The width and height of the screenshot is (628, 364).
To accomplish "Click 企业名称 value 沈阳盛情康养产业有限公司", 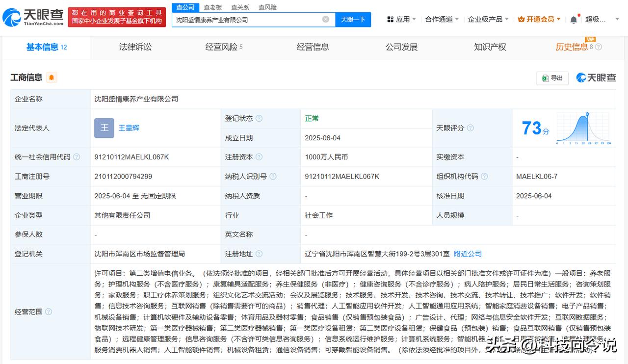I will (136, 99).
